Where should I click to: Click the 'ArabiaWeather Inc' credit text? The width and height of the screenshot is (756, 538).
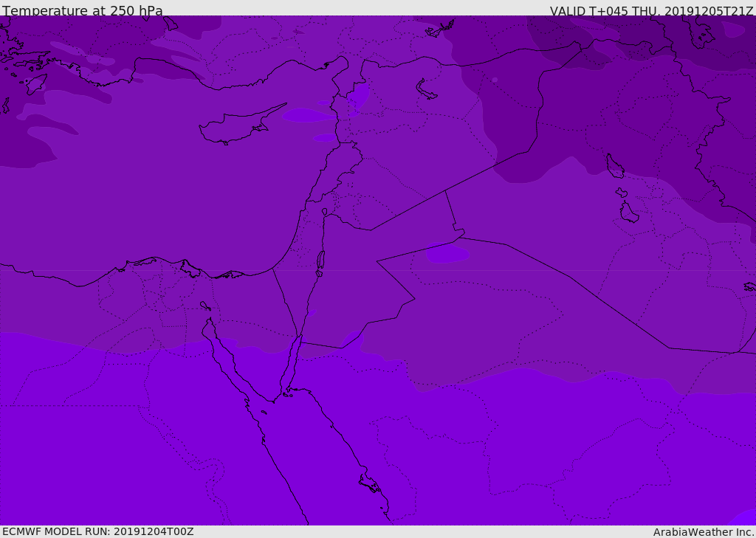click(x=704, y=532)
